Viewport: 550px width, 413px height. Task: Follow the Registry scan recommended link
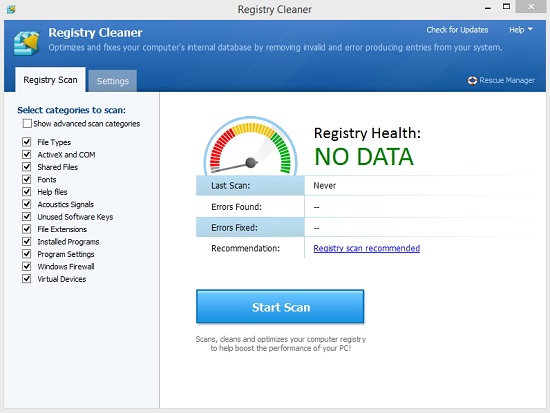367,248
